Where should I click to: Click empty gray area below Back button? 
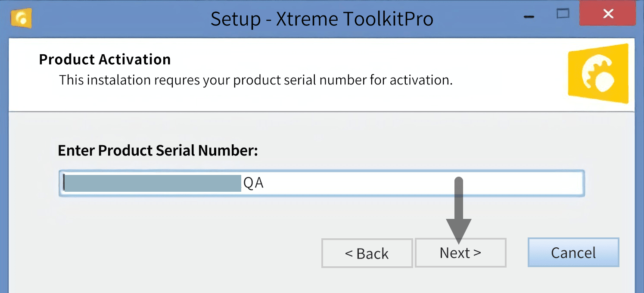tap(367, 281)
